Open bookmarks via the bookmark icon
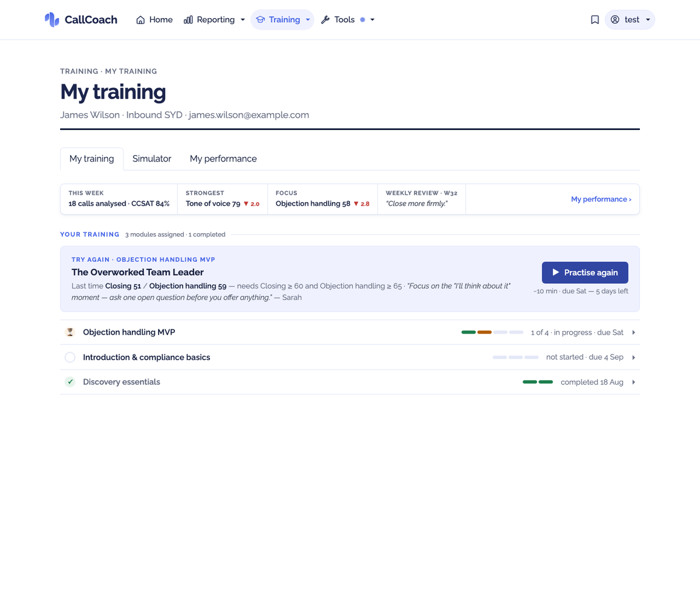 tap(595, 20)
